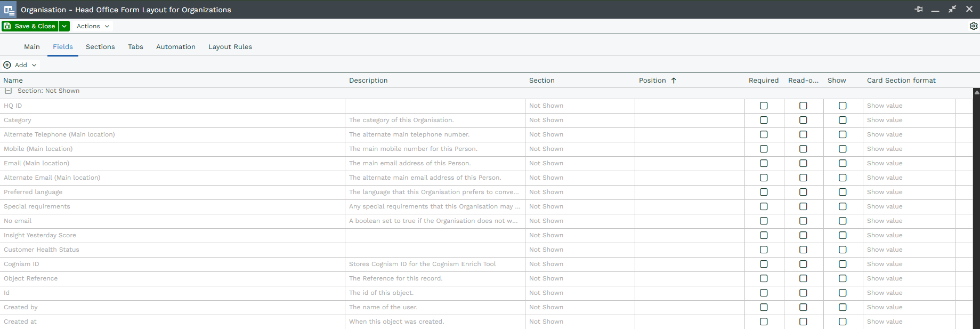Expand the Actions menu
This screenshot has width=980, height=329.
[93, 26]
